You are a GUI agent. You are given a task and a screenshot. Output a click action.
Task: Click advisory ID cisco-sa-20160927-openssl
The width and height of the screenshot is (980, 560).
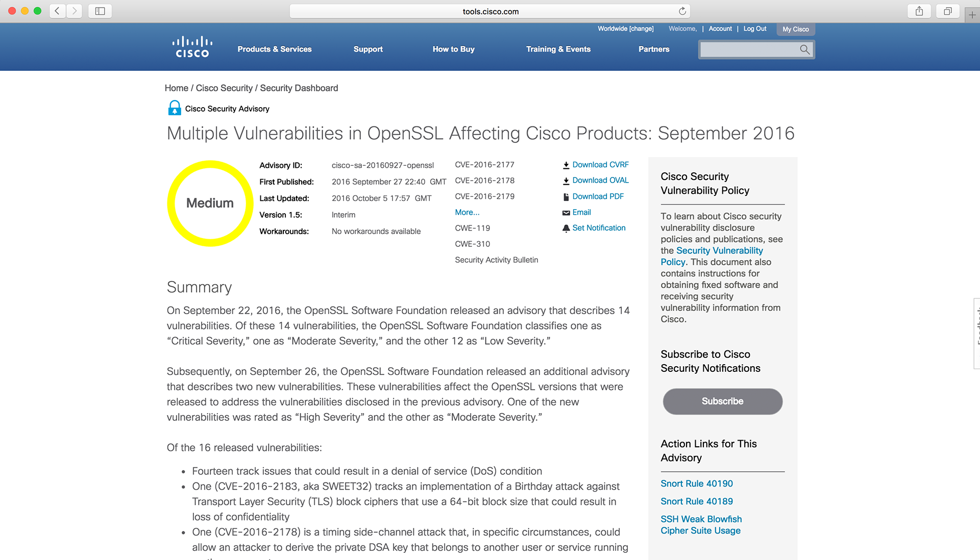[383, 165]
